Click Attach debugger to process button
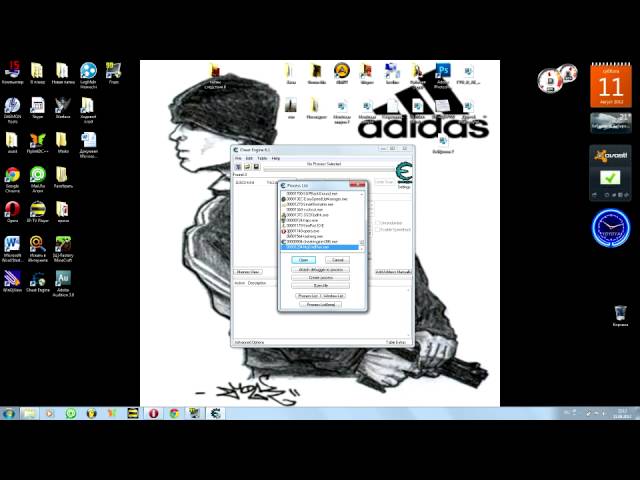Viewport: 640px width, 480px height. [320, 270]
